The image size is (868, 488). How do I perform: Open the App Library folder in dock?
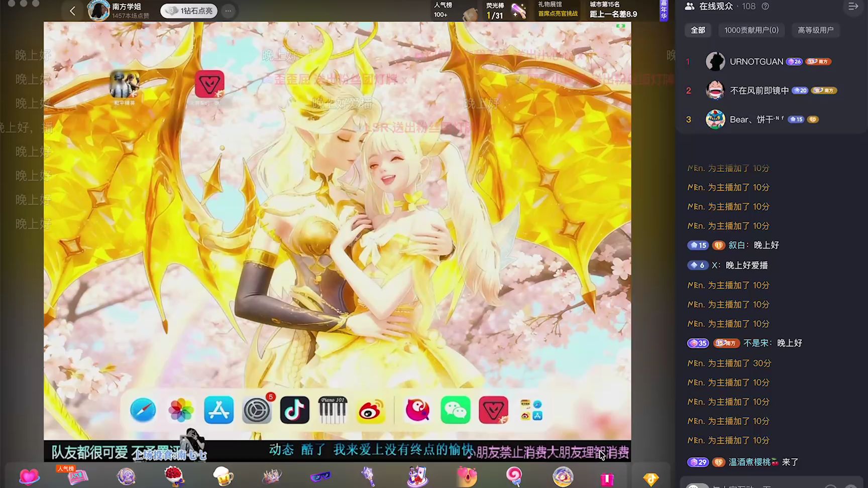(531, 410)
